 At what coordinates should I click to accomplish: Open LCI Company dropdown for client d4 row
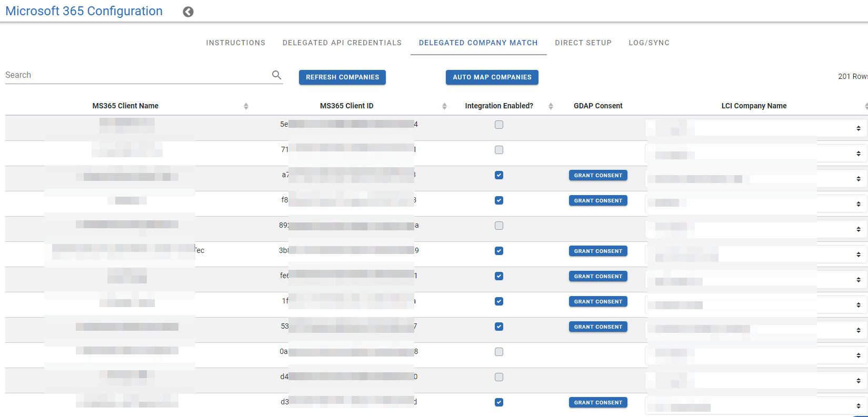pyautogui.click(x=756, y=381)
